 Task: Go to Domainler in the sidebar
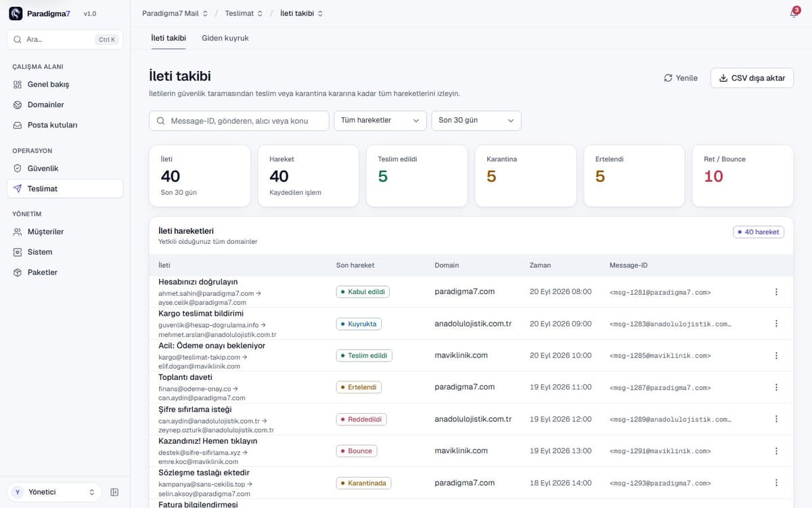tap(65, 105)
